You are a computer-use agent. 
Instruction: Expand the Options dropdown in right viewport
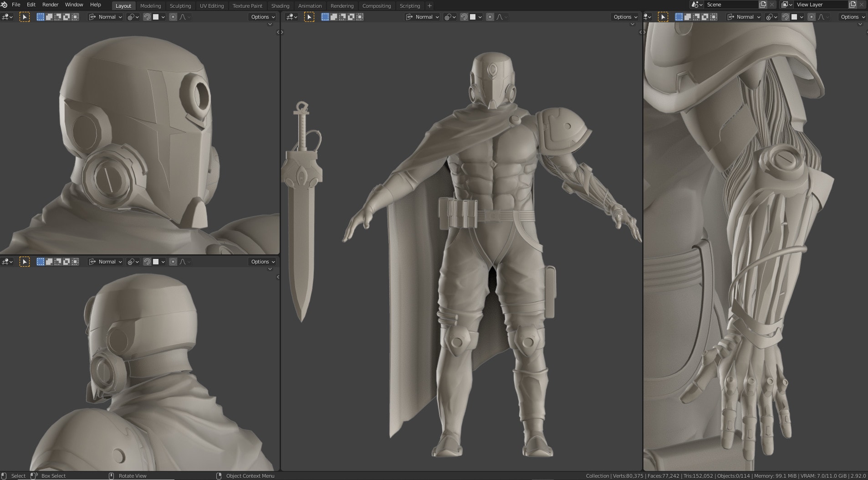[852, 17]
